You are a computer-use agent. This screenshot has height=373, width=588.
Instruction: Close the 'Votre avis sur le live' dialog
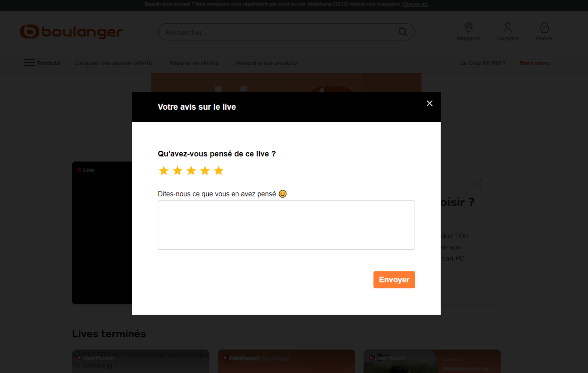[x=429, y=104]
